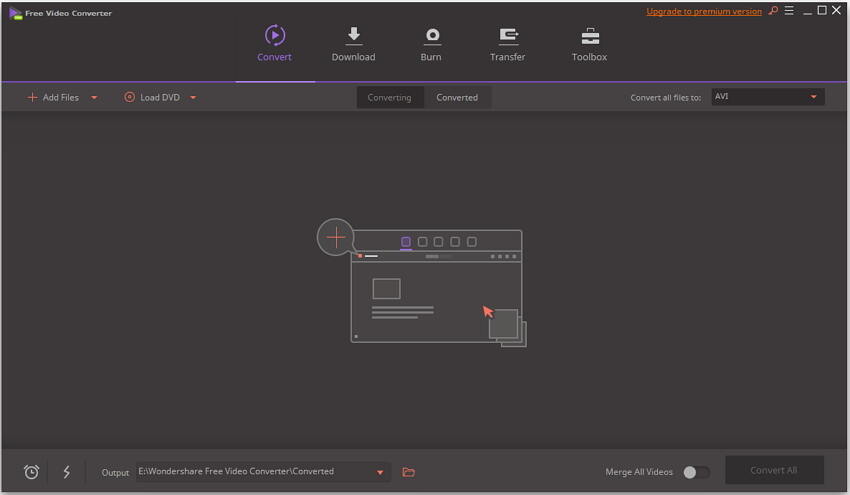Open the Toolbox briefcase icon
This screenshot has height=495, width=850.
(590, 36)
